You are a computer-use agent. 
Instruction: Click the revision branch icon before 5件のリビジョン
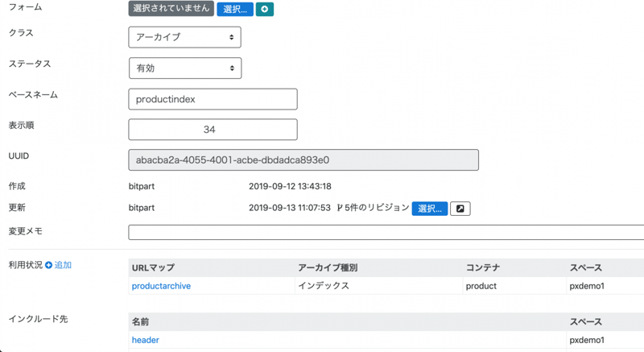click(x=340, y=208)
